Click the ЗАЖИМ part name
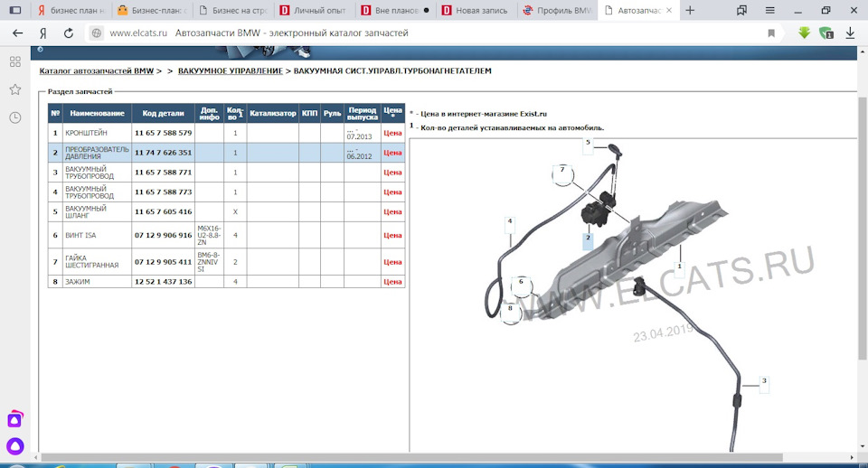 78,282
